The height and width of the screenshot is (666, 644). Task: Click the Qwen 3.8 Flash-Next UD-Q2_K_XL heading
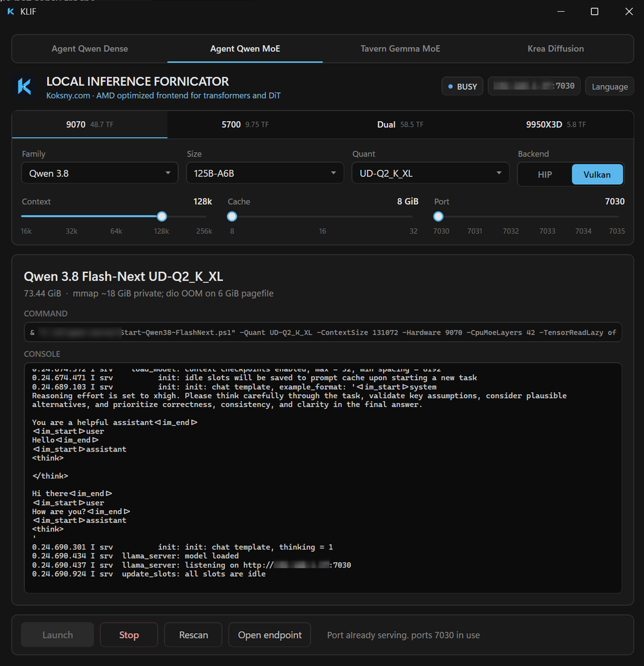[x=123, y=276]
